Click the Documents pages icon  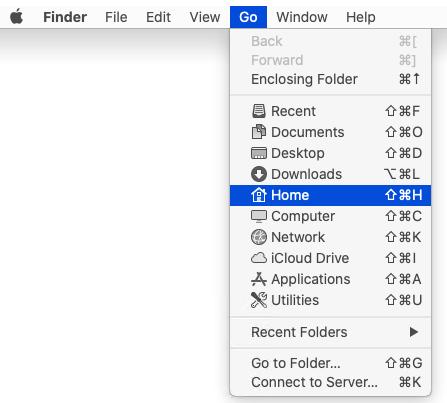pyautogui.click(x=259, y=132)
